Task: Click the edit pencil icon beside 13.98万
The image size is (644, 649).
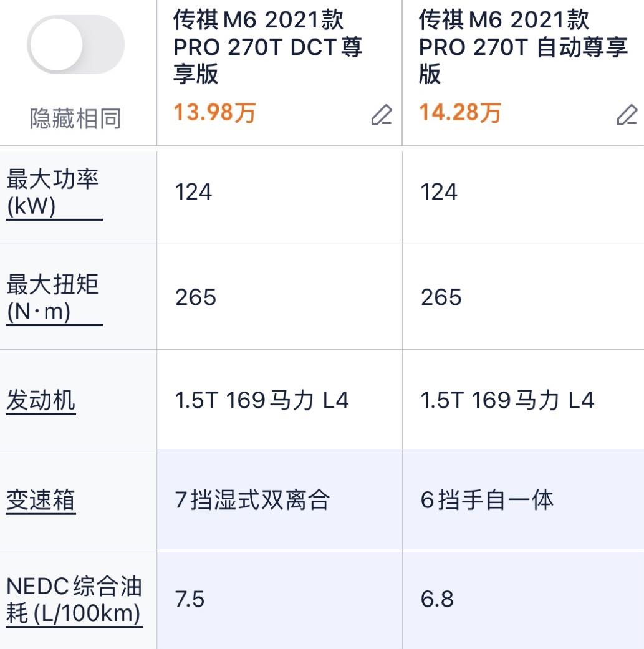Action: [x=381, y=115]
